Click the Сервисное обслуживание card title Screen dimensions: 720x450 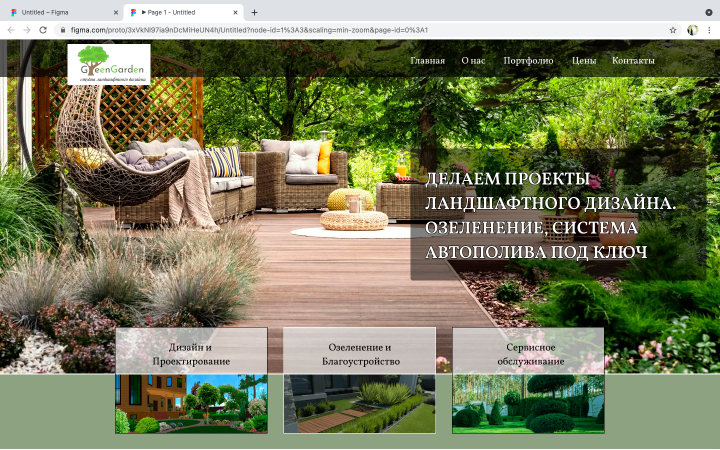pos(530,354)
